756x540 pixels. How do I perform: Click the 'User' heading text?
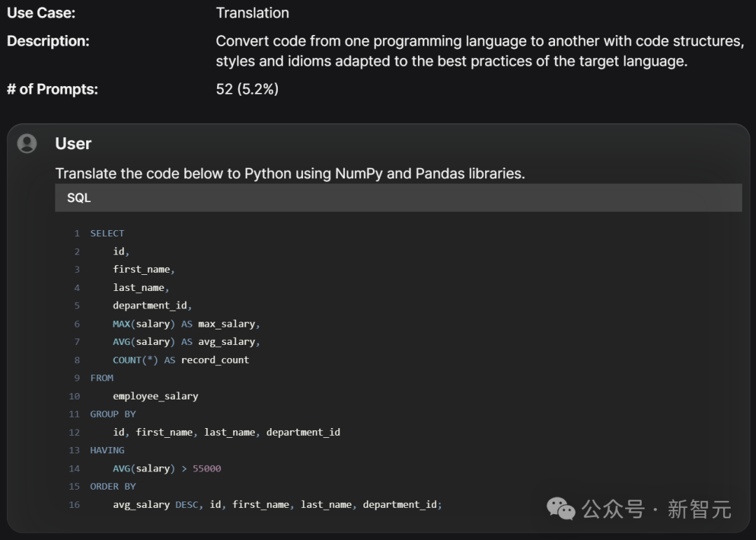73,143
